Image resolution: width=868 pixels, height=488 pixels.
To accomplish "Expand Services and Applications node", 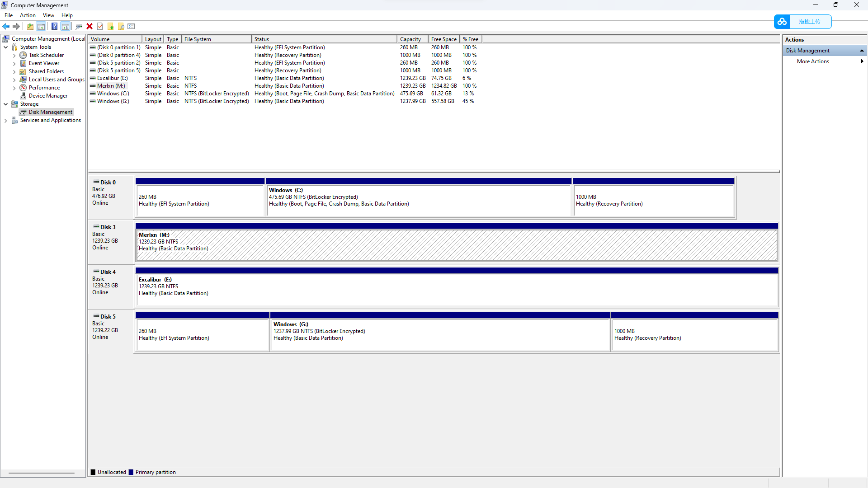I will point(5,120).
